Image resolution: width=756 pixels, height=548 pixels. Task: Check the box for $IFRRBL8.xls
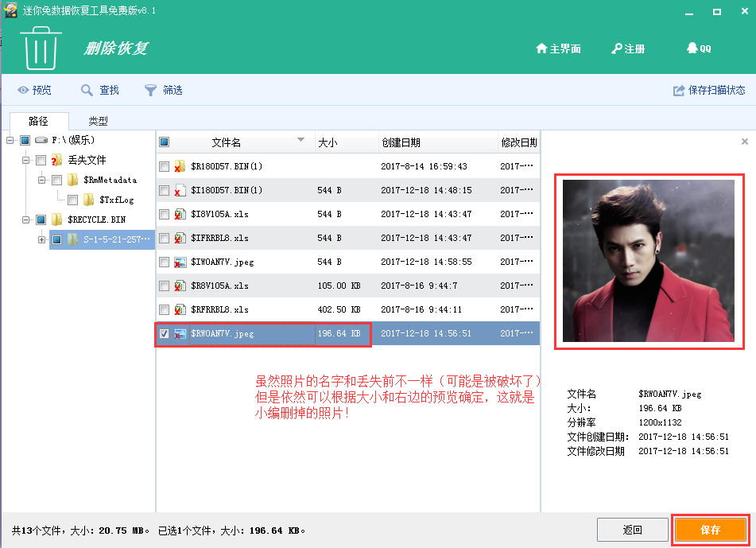(164, 238)
